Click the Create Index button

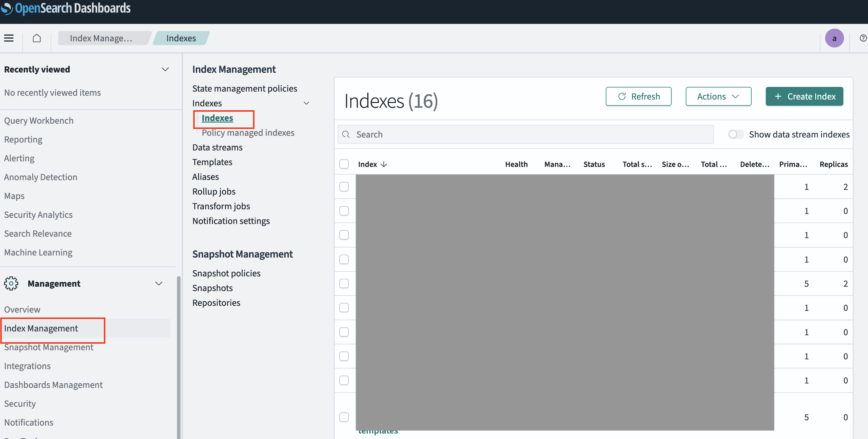pyautogui.click(x=804, y=96)
